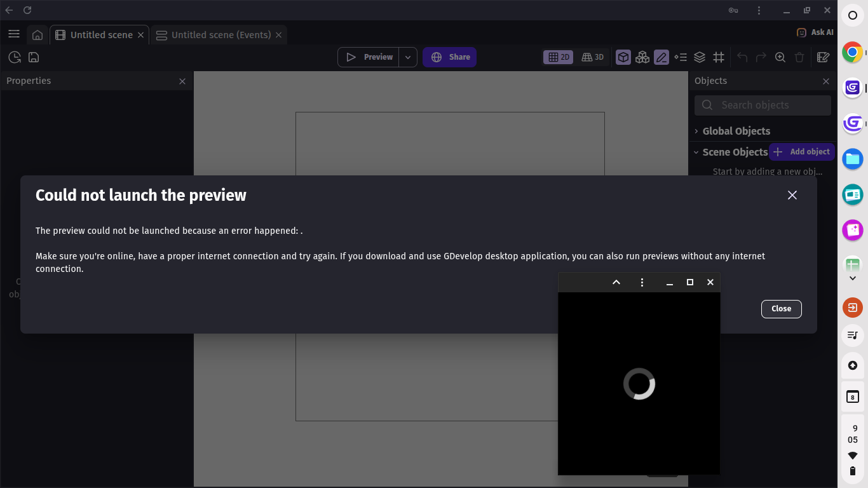Image resolution: width=868 pixels, height=488 pixels.
Task: Open the scene settings edit icon
Action: tap(823, 57)
